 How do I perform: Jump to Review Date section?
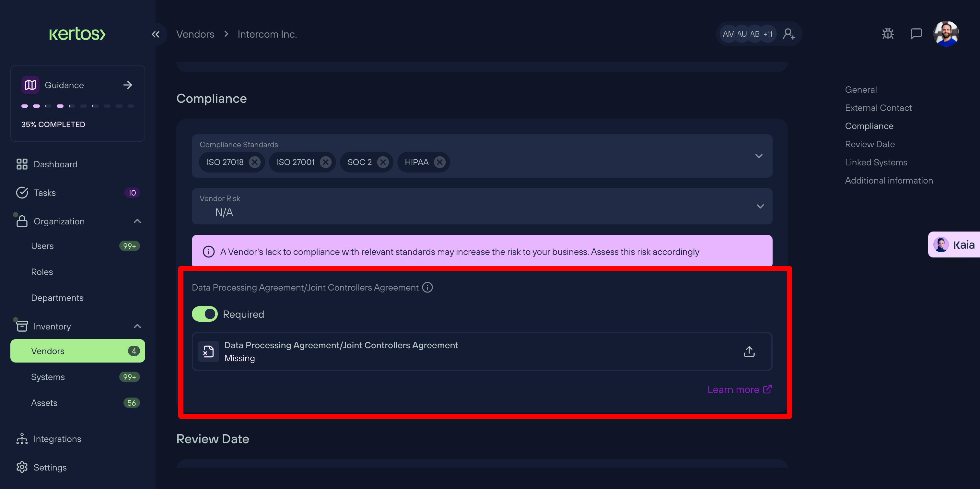(x=870, y=144)
